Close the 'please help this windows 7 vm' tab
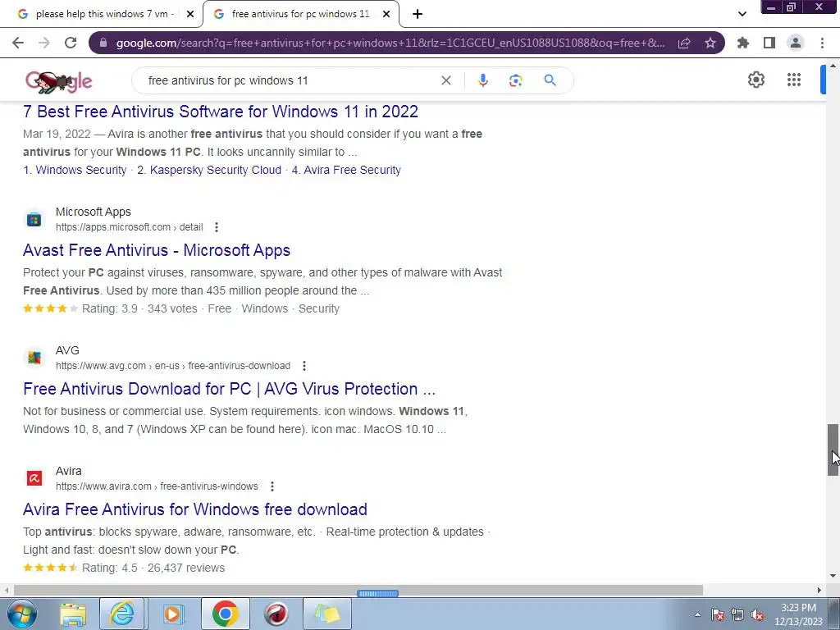The height and width of the screenshot is (630, 840). pos(190,15)
